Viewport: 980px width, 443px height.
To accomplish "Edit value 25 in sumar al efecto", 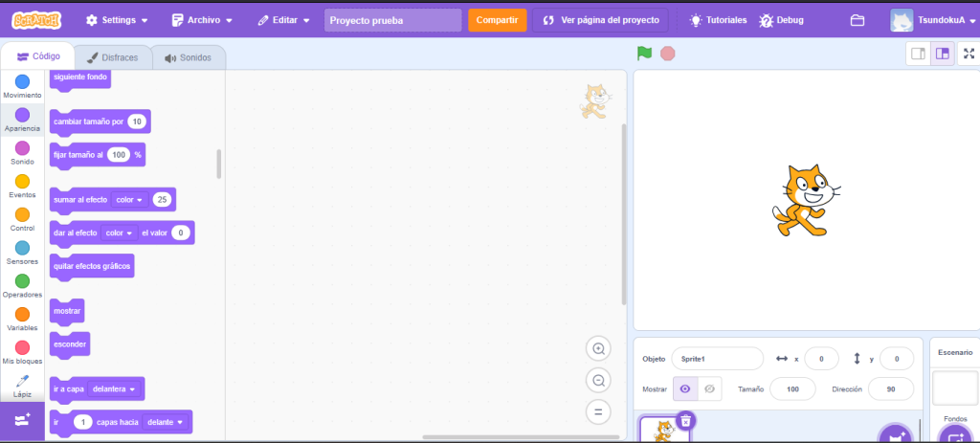I will [x=163, y=200].
